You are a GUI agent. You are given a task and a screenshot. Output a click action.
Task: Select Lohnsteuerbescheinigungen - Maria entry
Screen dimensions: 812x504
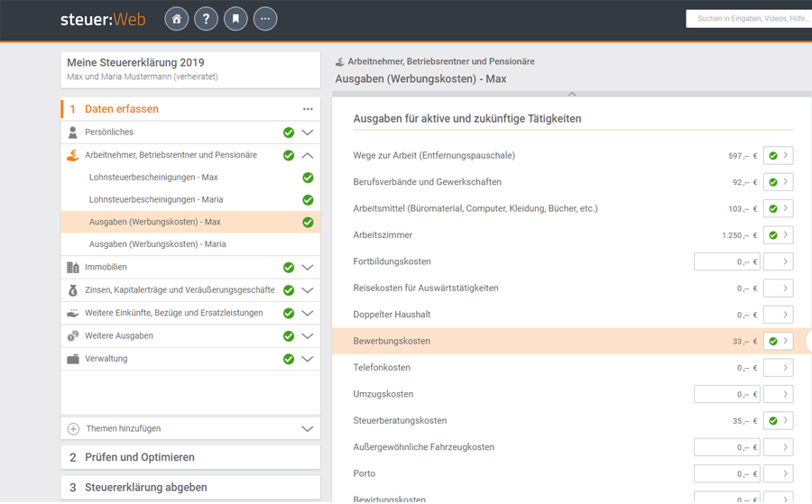point(190,200)
